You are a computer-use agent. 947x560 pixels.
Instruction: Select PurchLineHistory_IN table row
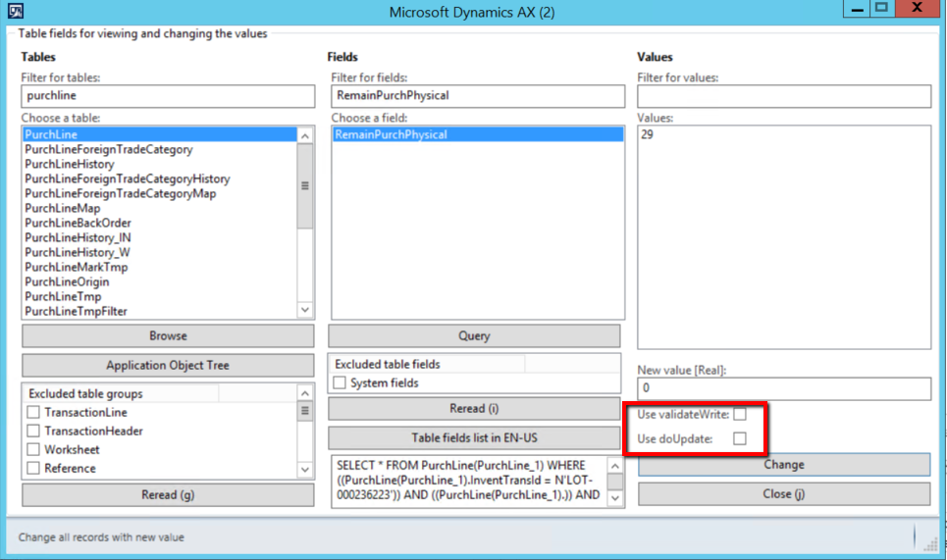(160, 237)
